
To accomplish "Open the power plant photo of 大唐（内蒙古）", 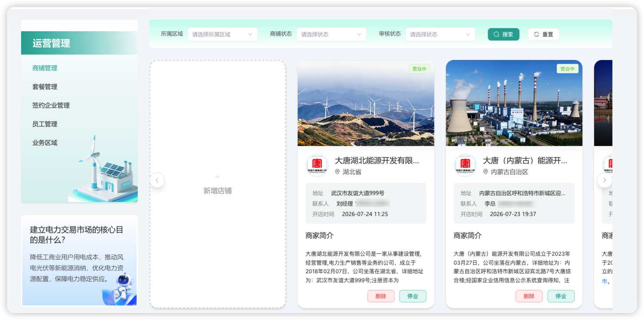I will click(x=514, y=103).
